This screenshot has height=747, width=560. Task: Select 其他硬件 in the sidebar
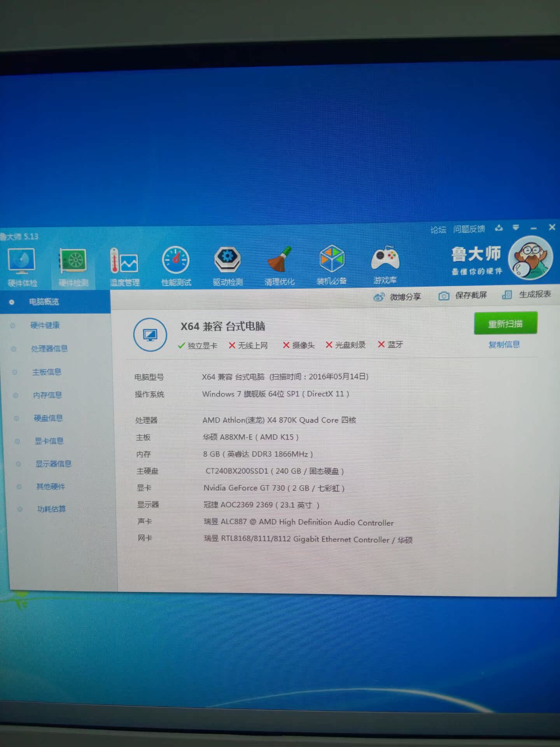point(51,486)
